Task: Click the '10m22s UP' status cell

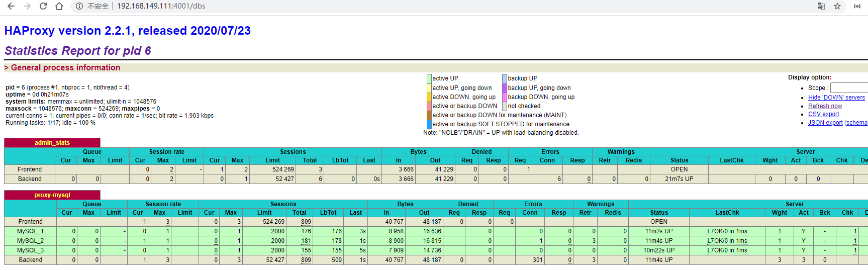Action: coord(659,250)
